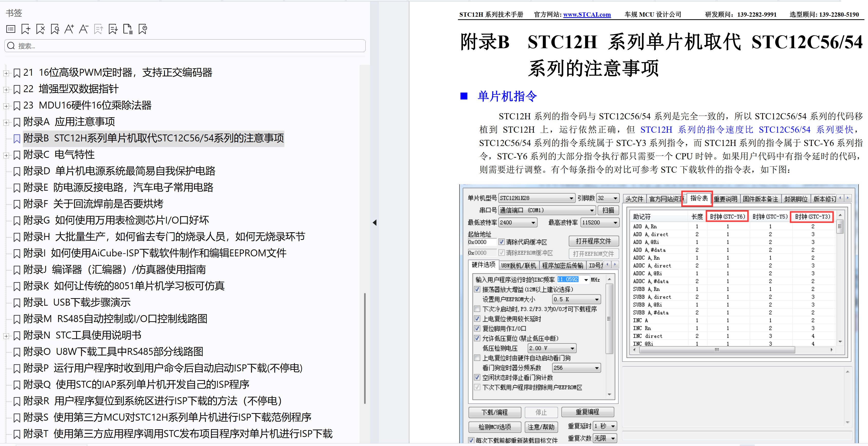Expand bookmark 23 MDU16硬件16位乘除法器
The image size is (868, 446).
pos(6,106)
